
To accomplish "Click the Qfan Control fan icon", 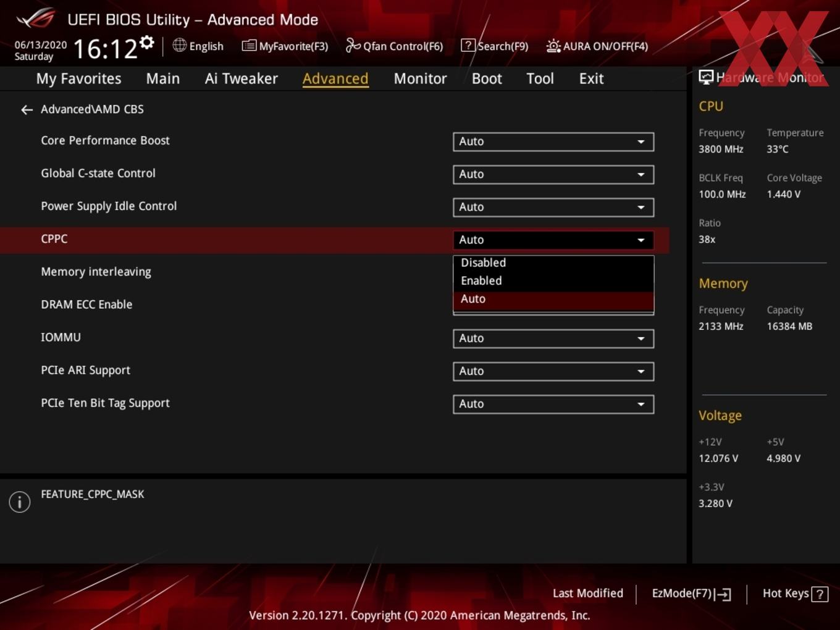I will (x=353, y=45).
